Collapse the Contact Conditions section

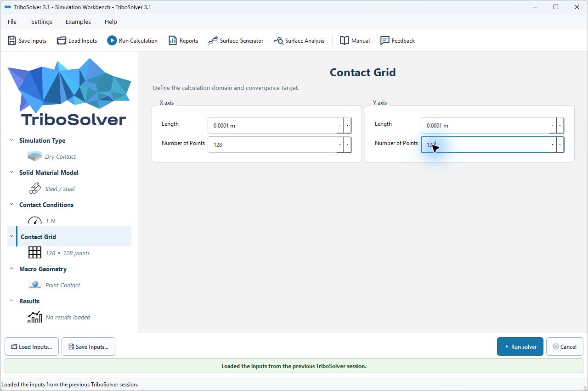tap(11, 205)
